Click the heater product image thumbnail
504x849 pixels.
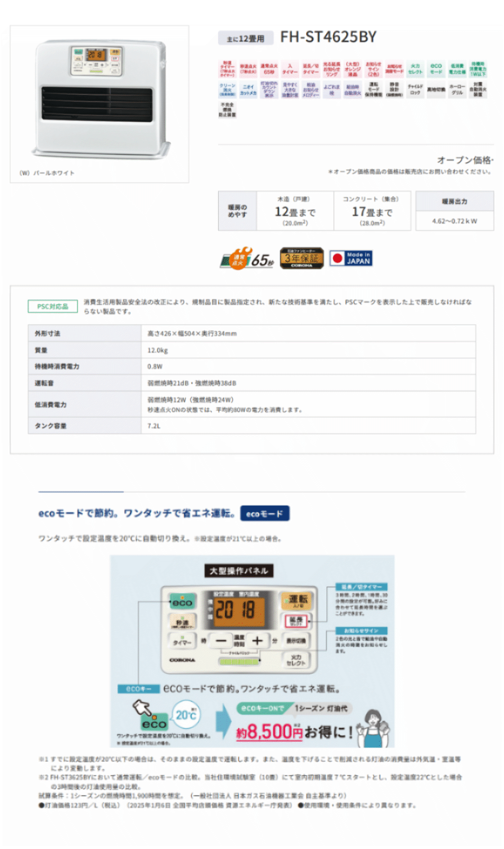point(100,100)
